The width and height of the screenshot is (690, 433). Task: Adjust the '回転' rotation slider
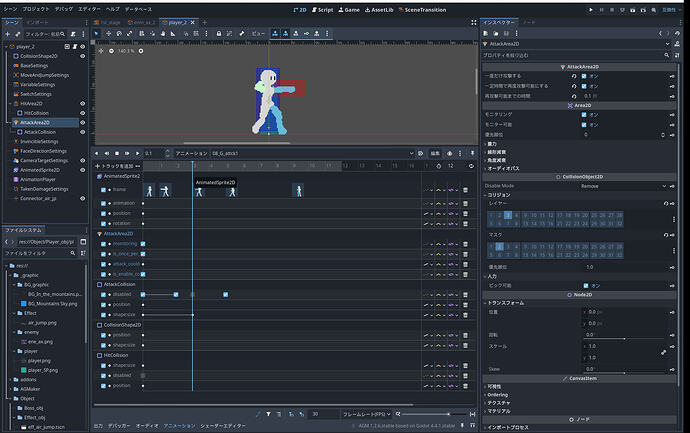pyautogui.click(x=624, y=339)
